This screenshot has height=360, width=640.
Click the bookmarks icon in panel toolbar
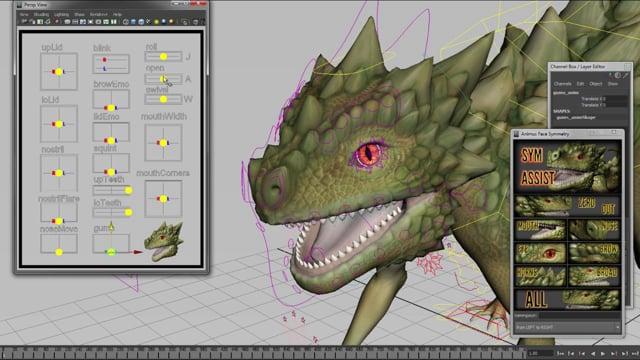tap(40, 22)
